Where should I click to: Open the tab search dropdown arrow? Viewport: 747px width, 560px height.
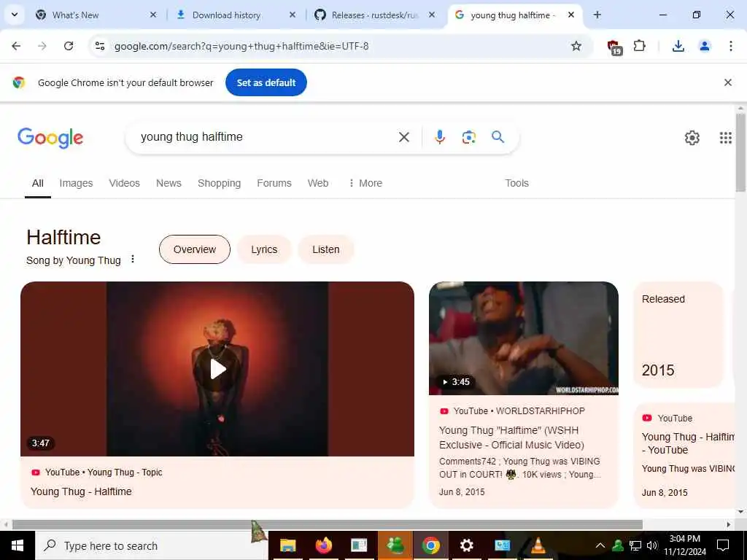(x=15, y=15)
